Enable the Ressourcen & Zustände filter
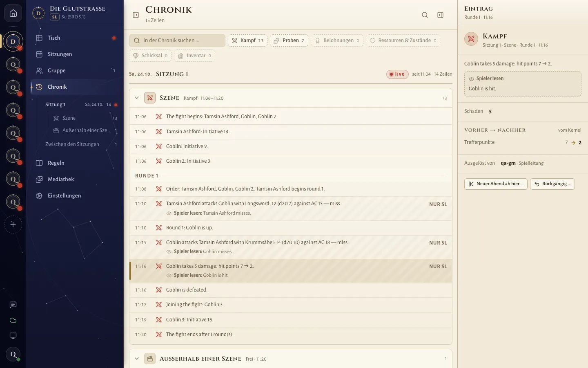The image size is (588, 368). coord(403,40)
